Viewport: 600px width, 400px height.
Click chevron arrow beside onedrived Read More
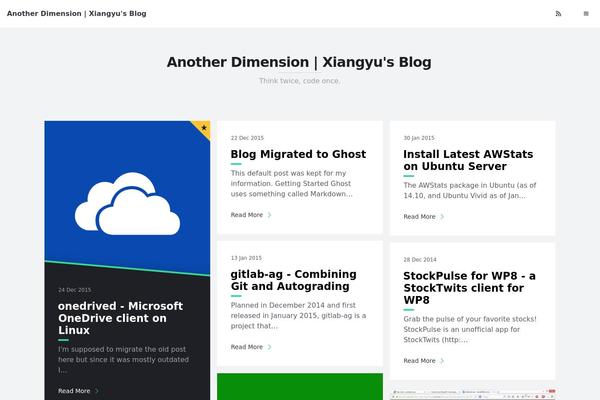97,391
